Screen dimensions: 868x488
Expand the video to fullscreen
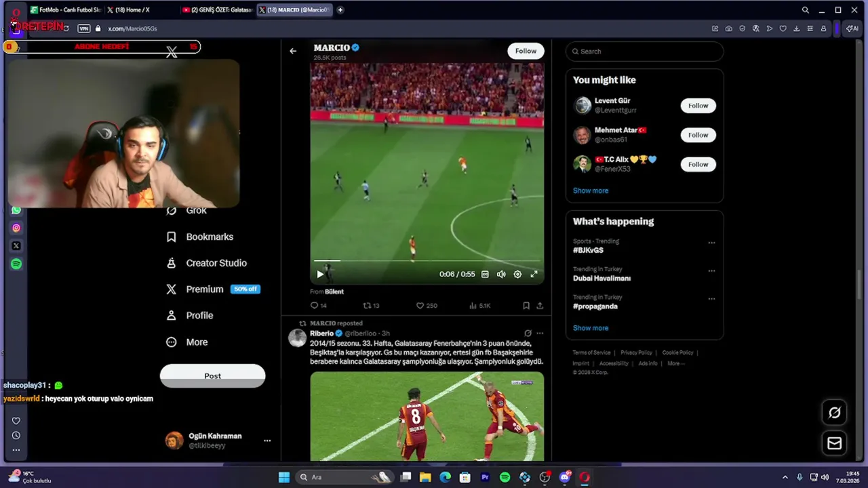(x=534, y=274)
